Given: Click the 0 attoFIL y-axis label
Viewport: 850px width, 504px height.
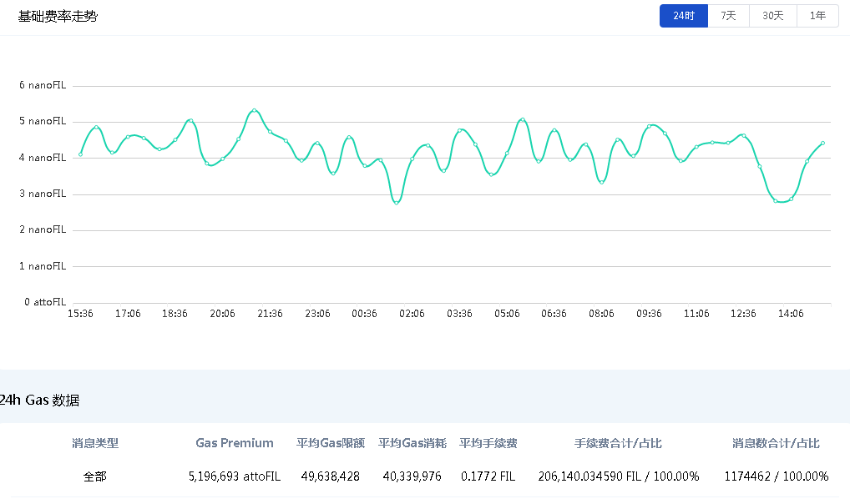Looking at the screenshot, I should click(x=45, y=302).
